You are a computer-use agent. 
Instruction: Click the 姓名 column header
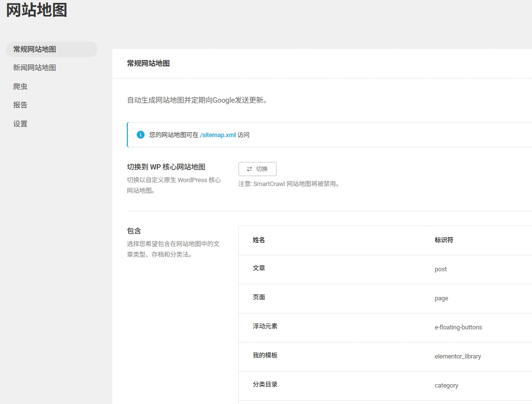[258, 240]
